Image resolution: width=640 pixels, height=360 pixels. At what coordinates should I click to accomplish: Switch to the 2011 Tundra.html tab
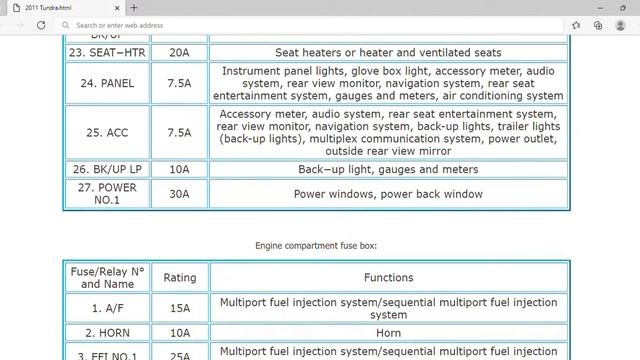click(x=65, y=8)
